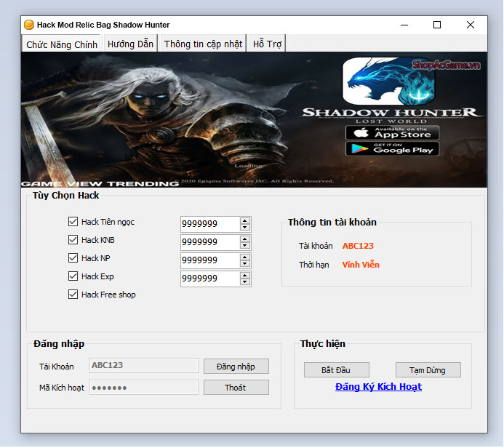Screen dimensions: 504x448
Task: Disable the Hack Exp checkbox
Action: coord(73,276)
